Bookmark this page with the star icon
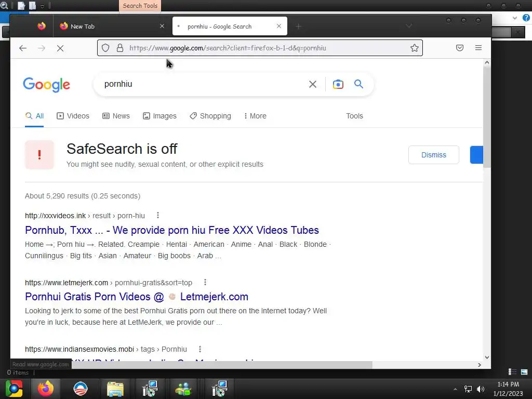Screen dimensions: 532x399 click(x=414, y=48)
